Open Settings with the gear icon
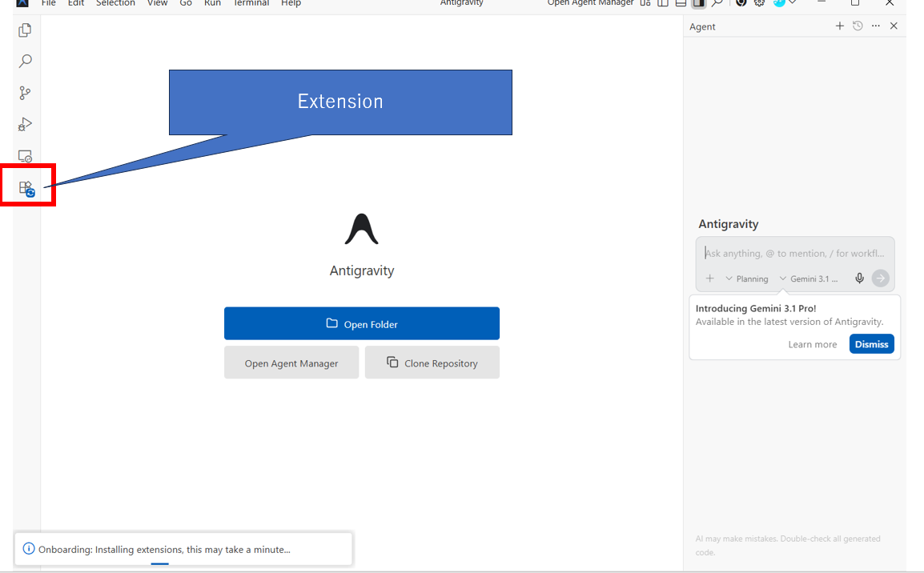Viewport: 924px width, 573px height. 759,4
